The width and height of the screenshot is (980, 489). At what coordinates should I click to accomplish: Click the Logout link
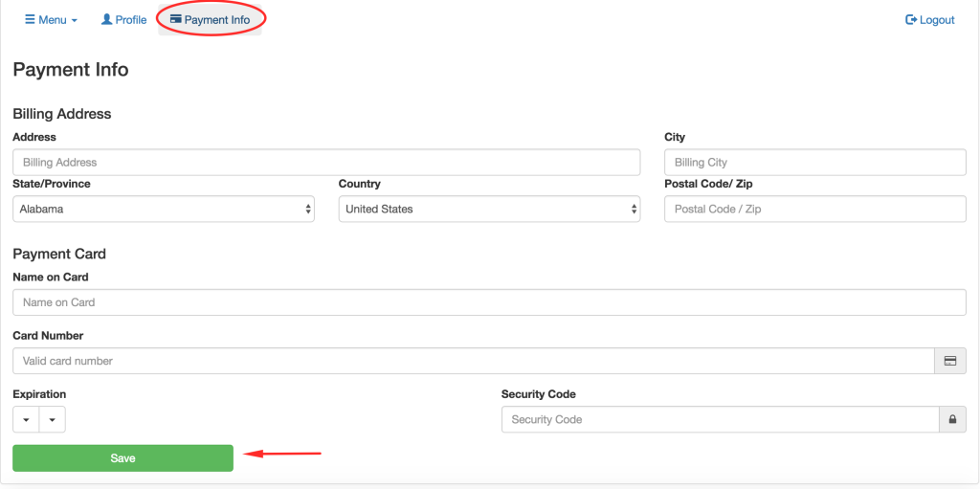tap(937, 20)
